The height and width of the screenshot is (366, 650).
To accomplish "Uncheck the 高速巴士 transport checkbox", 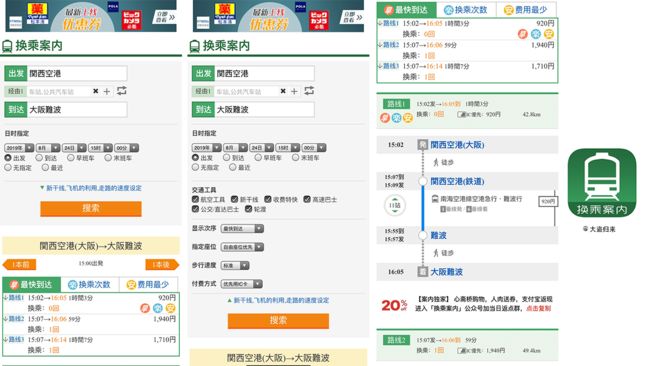I will [307, 199].
